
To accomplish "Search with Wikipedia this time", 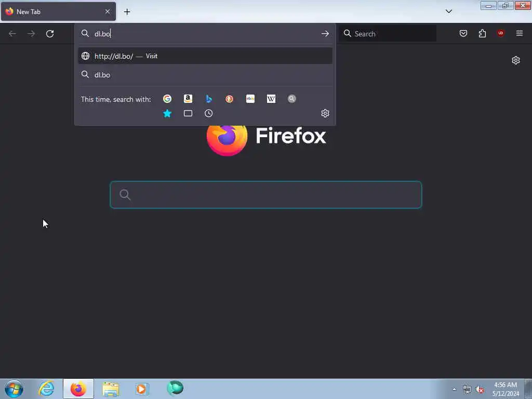I will 271,99.
